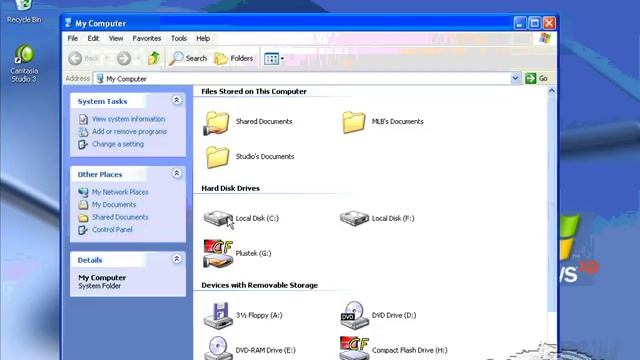Click the Files Stored on This Computer heading

254,91
